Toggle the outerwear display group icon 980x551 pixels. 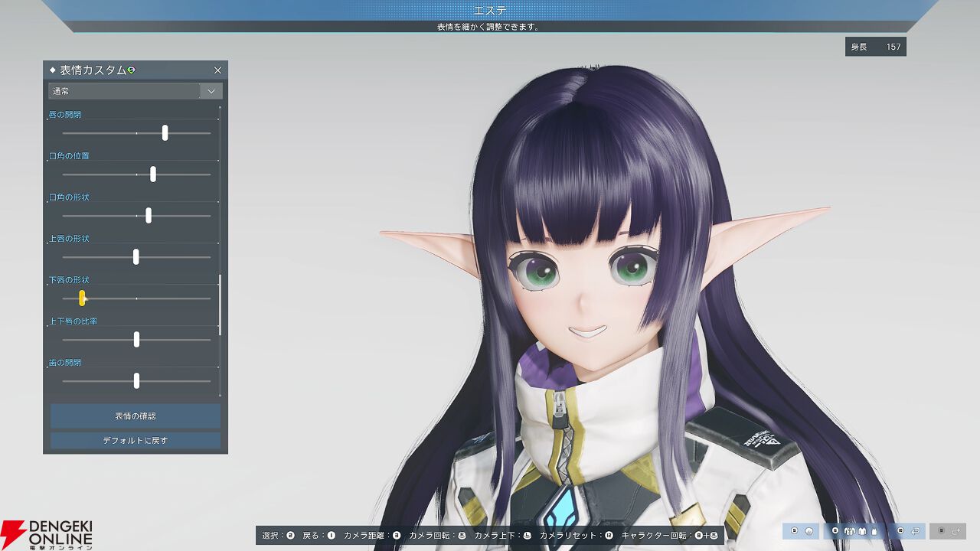click(862, 530)
